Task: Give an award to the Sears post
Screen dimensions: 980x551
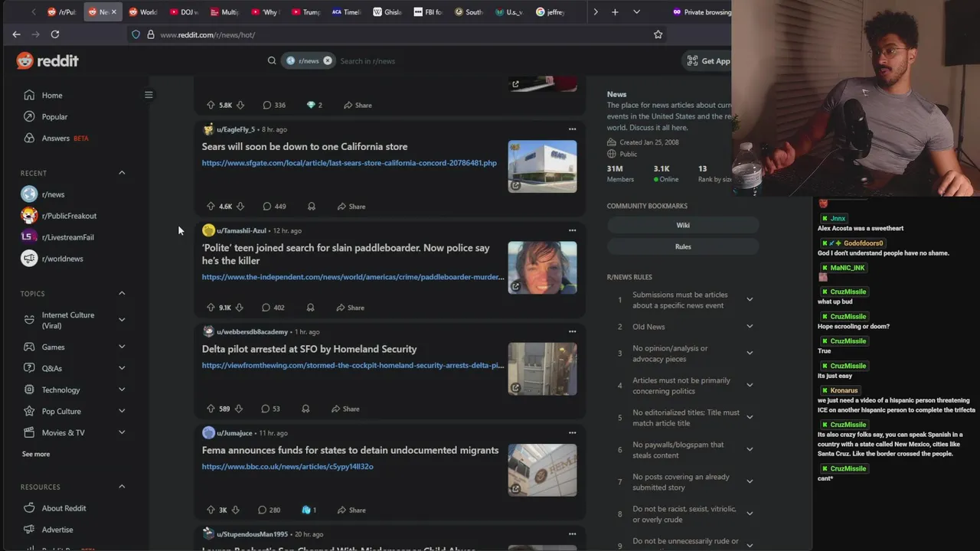Action: pos(312,207)
